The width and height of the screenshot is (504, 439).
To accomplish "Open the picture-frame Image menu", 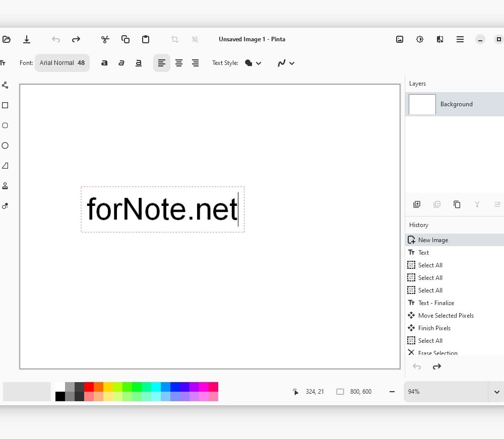I will tap(400, 39).
